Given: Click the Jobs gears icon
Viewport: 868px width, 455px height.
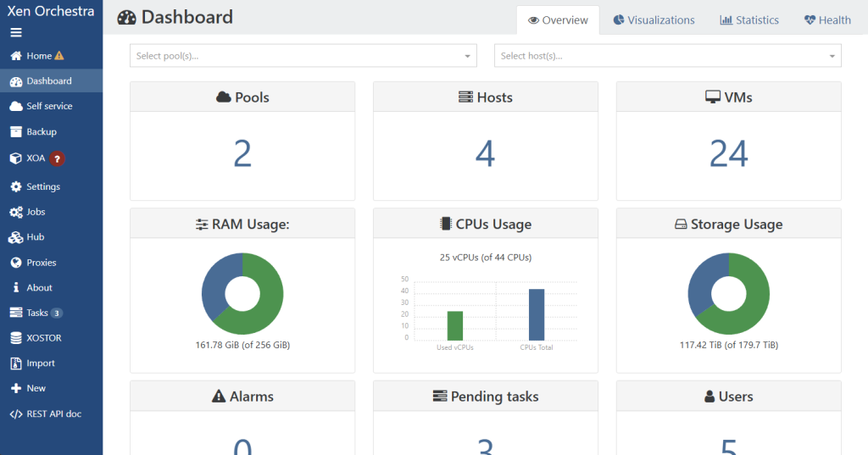Looking at the screenshot, I should [16, 212].
